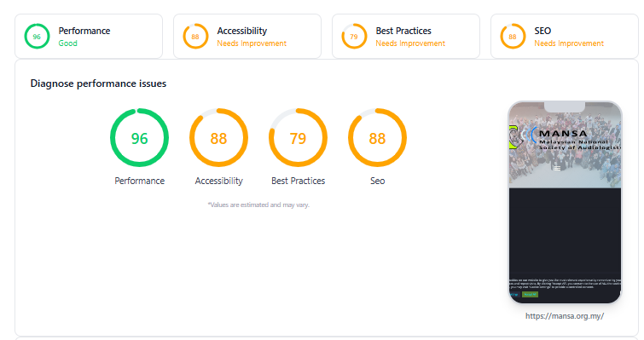The width and height of the screenshot is (644, 340).
Task: Switch to the Accessibility tab card
Action: (x=247, y=36)
